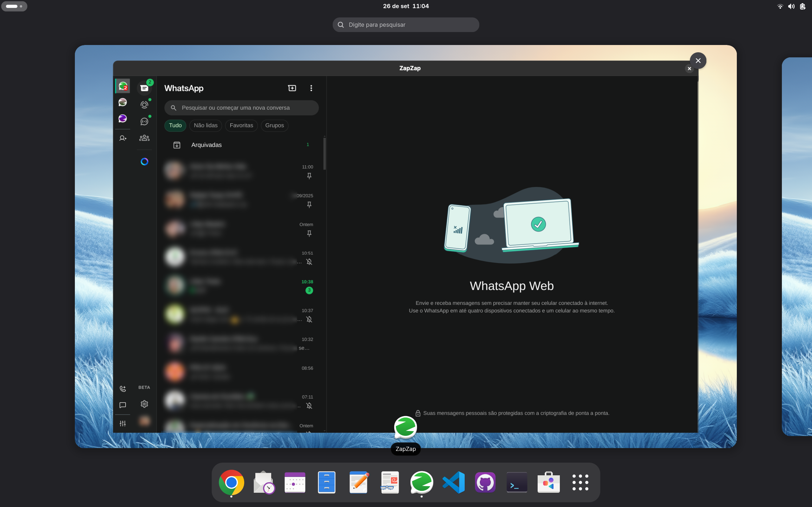Screen dimensions: 812x507
Task: Select the Não lidas filter
Action: coord(205,125)
